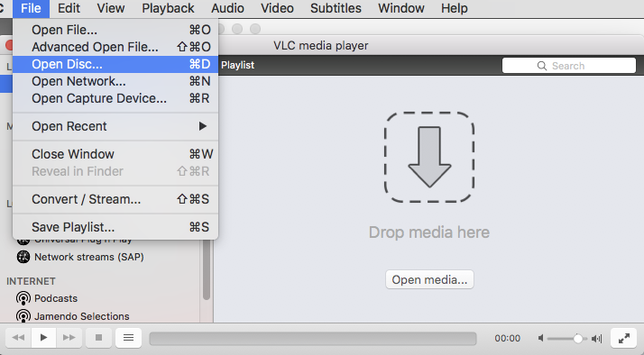Click the magnifier icon in search
The image size is (644, 355).
coord(542,66)
